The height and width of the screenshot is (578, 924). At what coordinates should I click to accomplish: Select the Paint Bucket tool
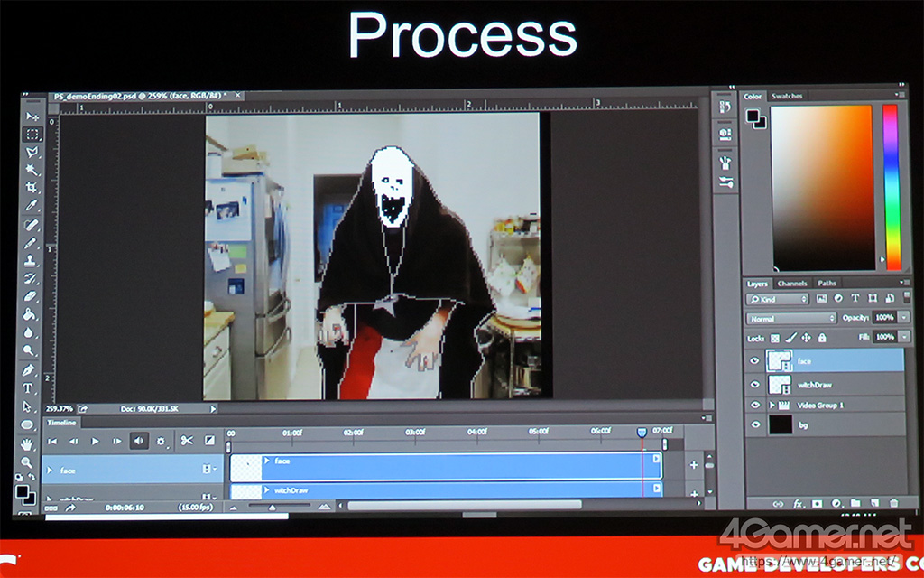(x=30, y=314)
